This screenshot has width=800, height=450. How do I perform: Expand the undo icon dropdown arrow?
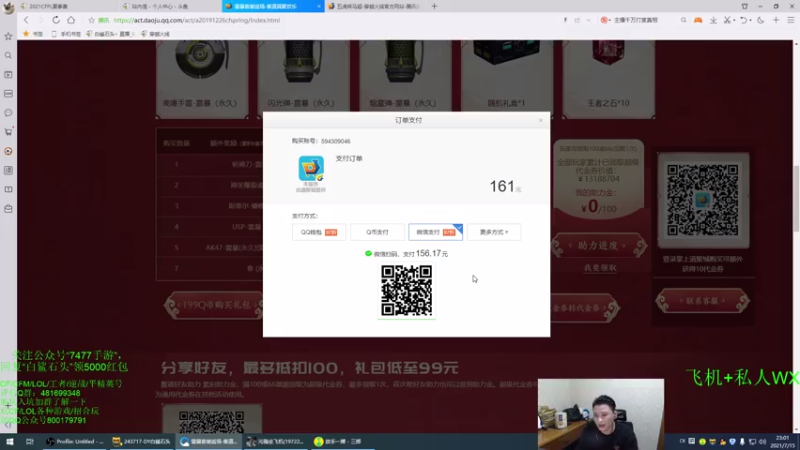tap(751, 20)
